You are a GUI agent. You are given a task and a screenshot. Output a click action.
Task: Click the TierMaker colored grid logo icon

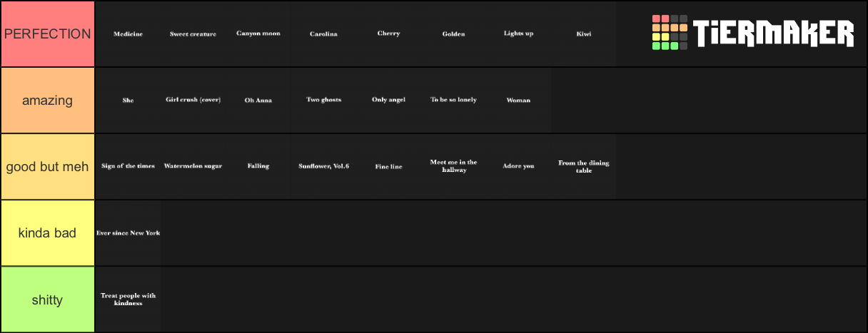click(670, 33)
